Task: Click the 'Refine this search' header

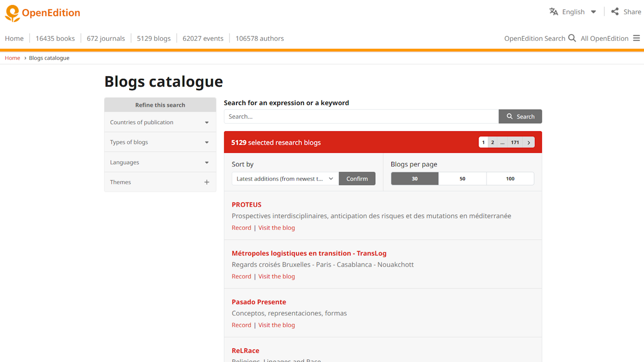Action: click(x=160, y=105)
